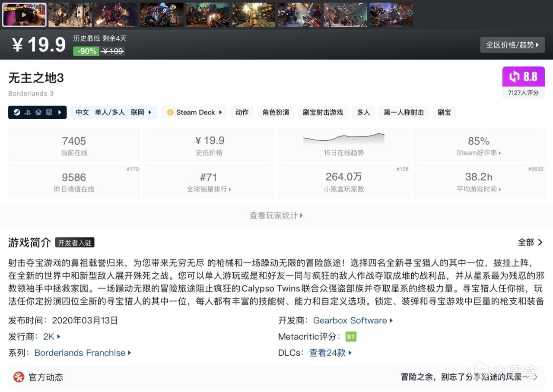Click the 无主之地3 game title
The width and height of the screenshot is (553, 392).
(36, 78)
